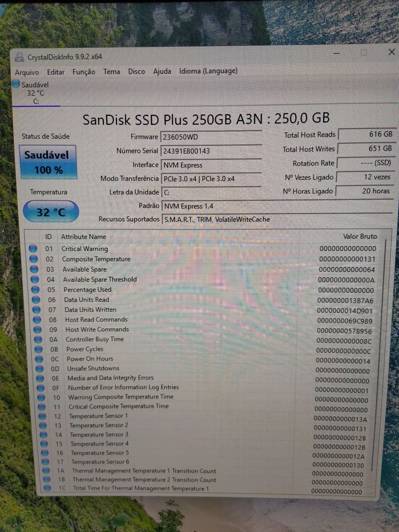Click the status icon for Critical Warning

click(33, 249)
